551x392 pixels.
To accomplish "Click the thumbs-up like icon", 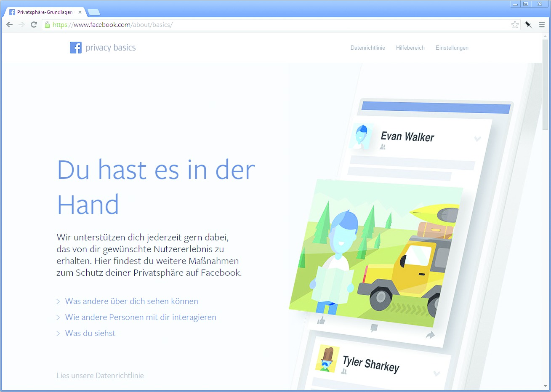I will coord(321,320).
